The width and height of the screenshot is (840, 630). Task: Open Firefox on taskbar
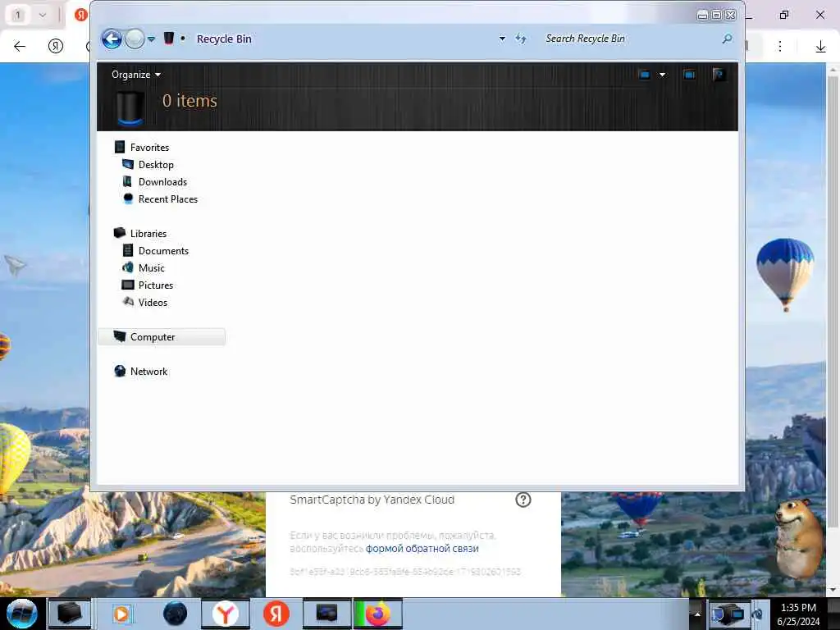pos(377,614)
